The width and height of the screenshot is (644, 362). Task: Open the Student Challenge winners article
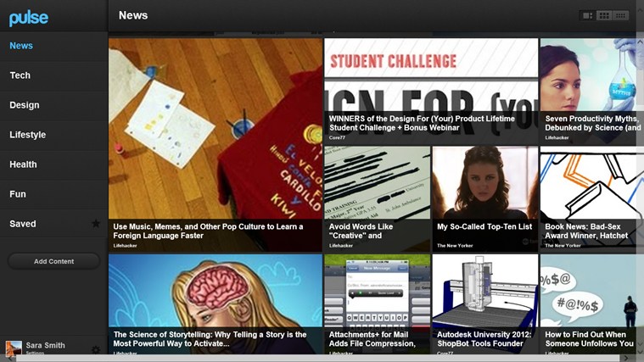coord(431,91)
